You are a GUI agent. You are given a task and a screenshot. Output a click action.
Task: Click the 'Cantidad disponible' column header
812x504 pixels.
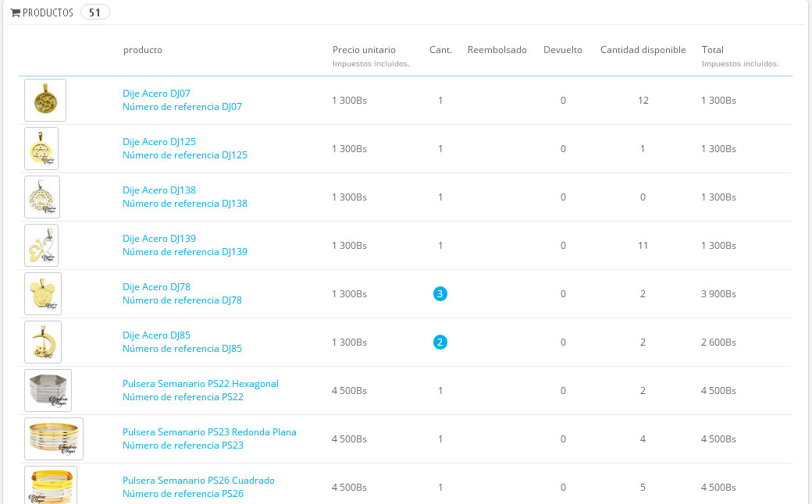(x=643, y=50)
